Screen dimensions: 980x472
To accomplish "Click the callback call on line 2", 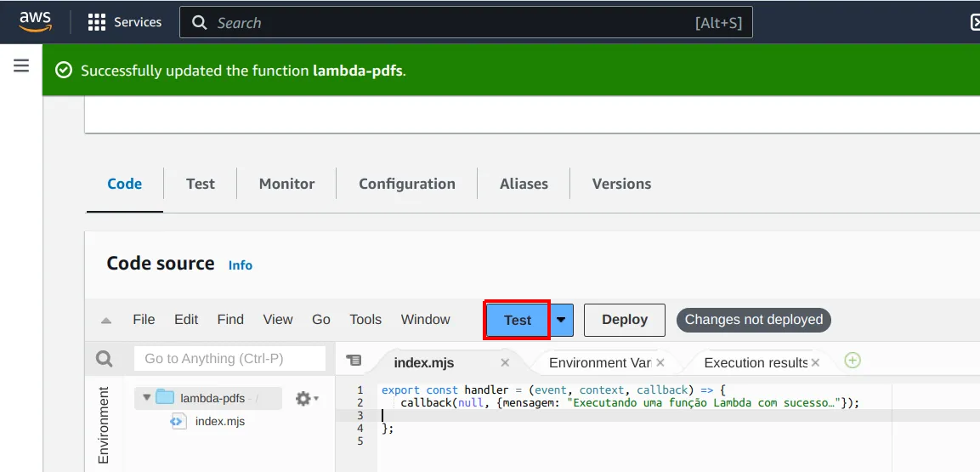I will pyautogui.click(x=426, y=403).
